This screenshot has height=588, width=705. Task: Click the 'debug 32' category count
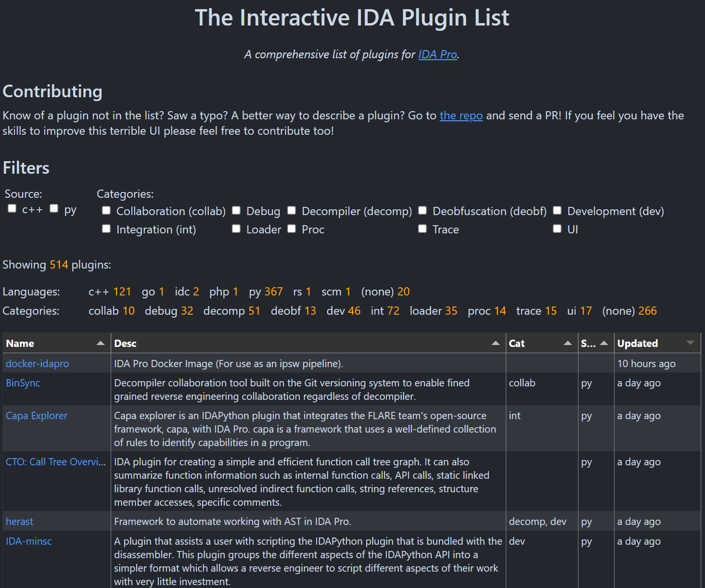click(169, 311)
